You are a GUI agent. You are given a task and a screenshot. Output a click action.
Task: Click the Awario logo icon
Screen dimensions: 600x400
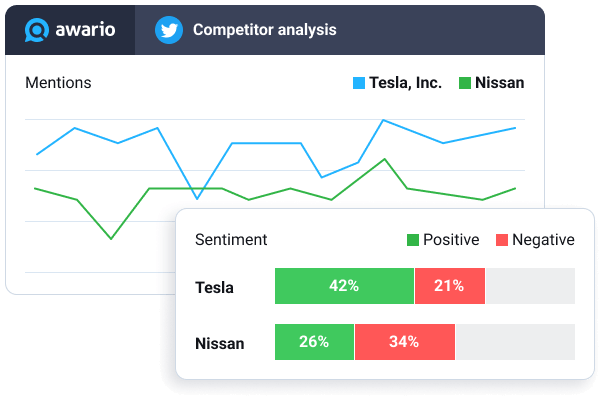(39, 29)
